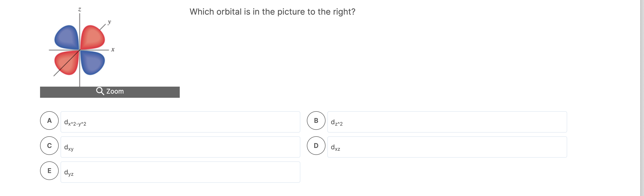Screen dimensions: 644x196
Task: Choose the dxz answer box
Action: pos(447,147)
